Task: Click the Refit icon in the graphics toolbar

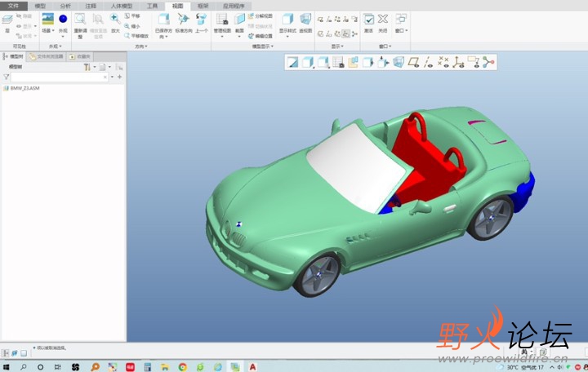Action: 292,62
